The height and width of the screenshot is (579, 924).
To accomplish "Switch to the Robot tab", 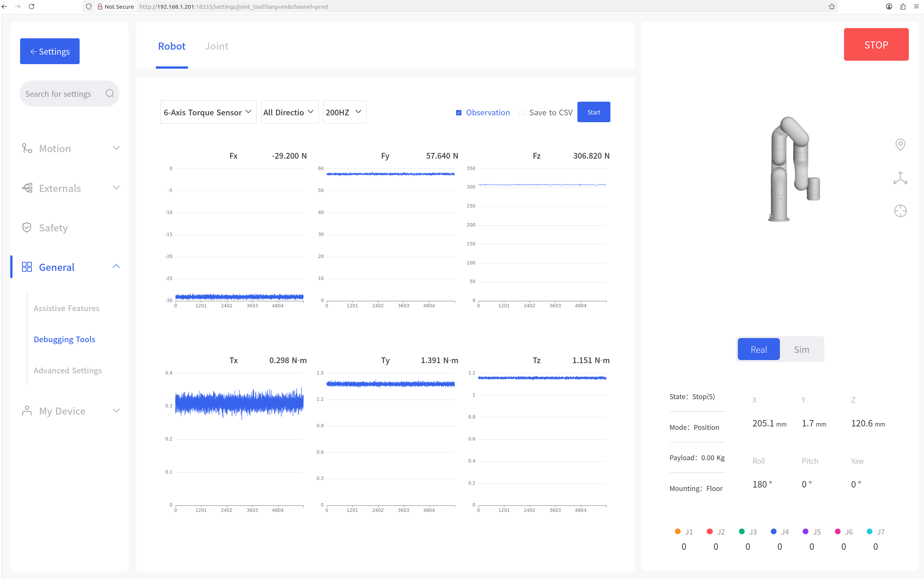I will 172,46.
